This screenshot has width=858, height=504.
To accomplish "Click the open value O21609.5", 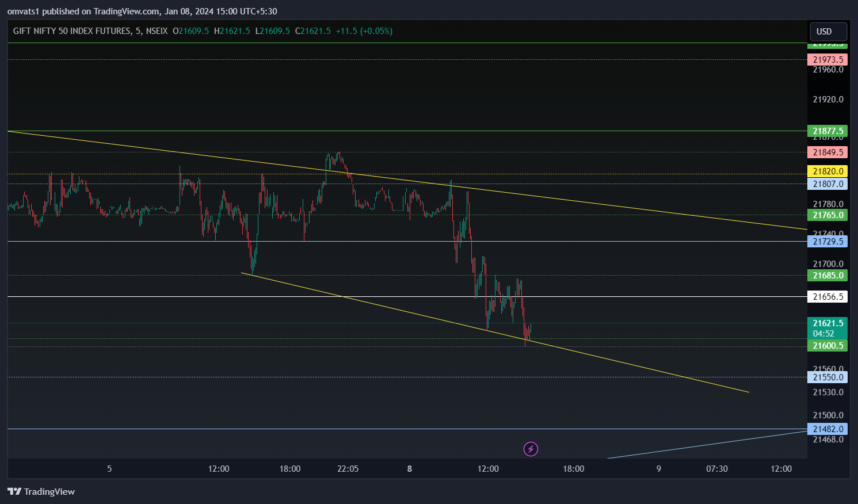I will click(x=191, y=31).
